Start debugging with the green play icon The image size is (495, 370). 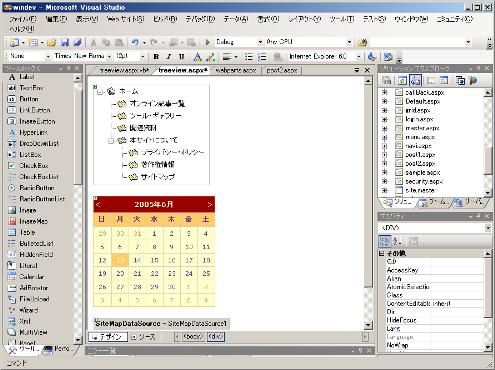click(207, 42)
